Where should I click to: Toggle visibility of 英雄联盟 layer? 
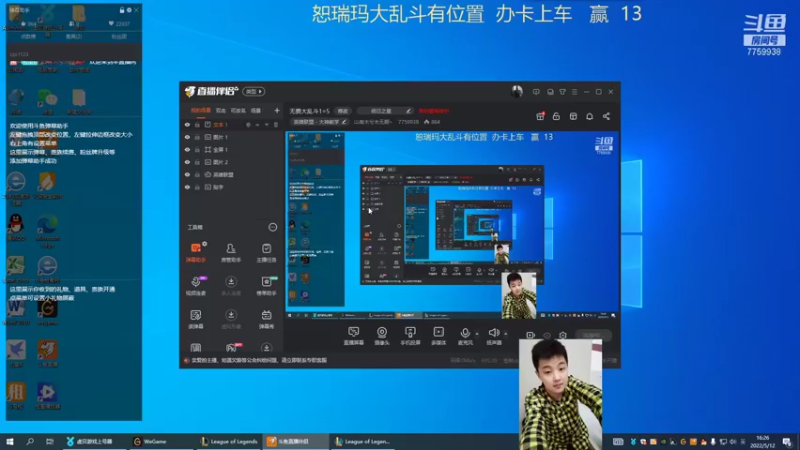coord(187,174)
